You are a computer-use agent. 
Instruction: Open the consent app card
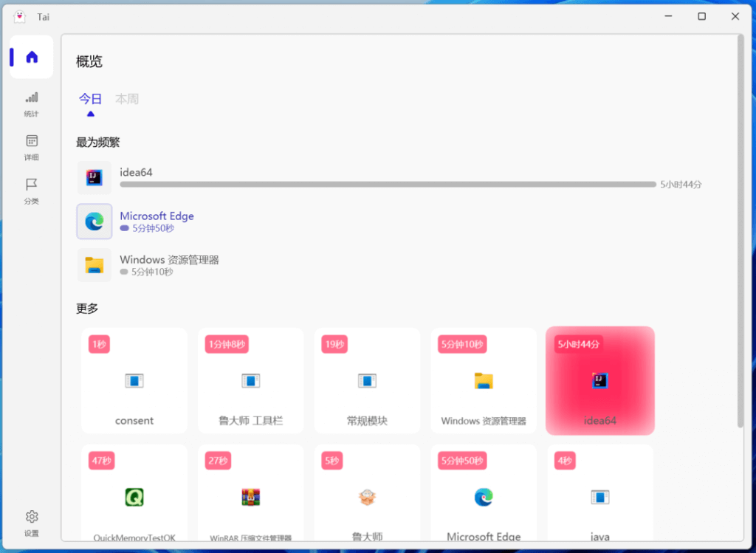(x=134, y=381)
